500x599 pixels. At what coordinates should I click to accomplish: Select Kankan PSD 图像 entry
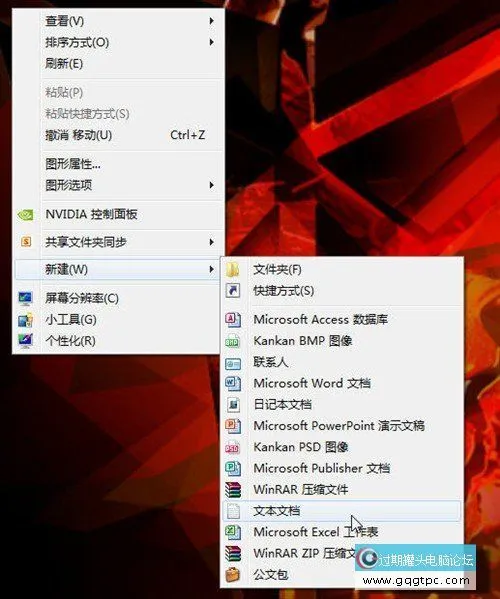coord(342,447)
